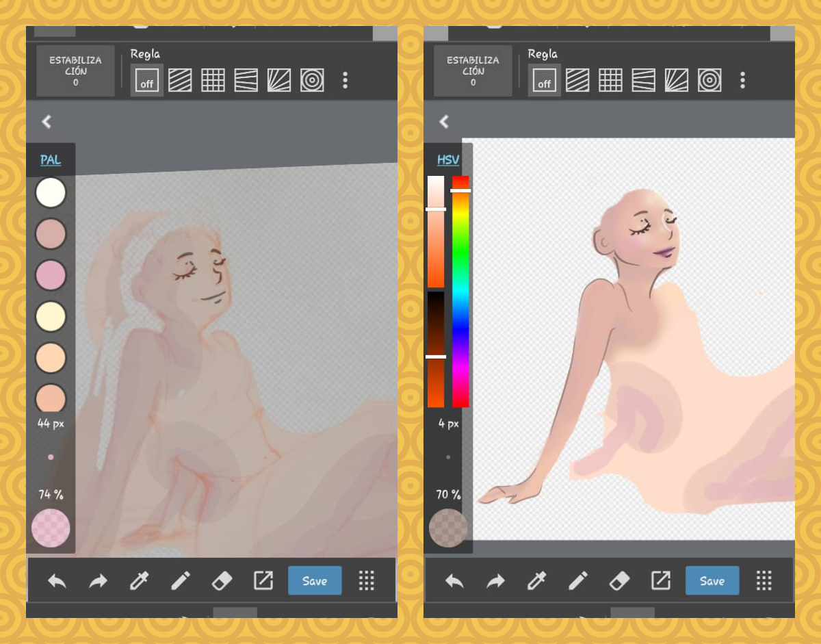Click undo arrow in left screenshot
821x644 pixels.
pos(57,581)
